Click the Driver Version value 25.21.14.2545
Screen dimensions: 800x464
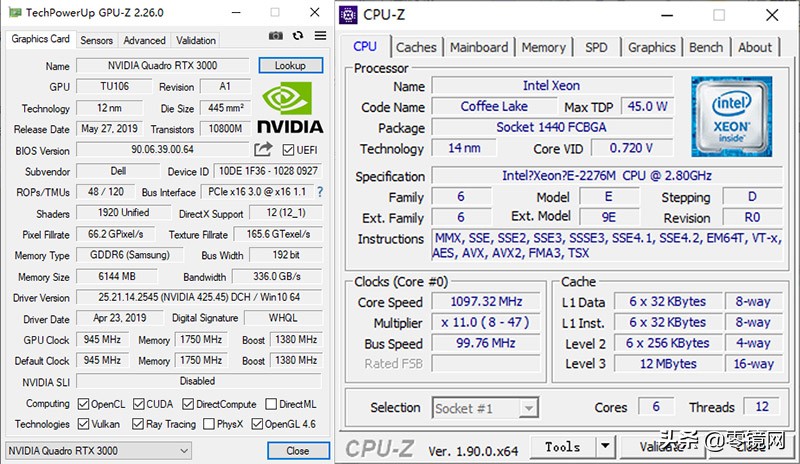pos(199,297)
